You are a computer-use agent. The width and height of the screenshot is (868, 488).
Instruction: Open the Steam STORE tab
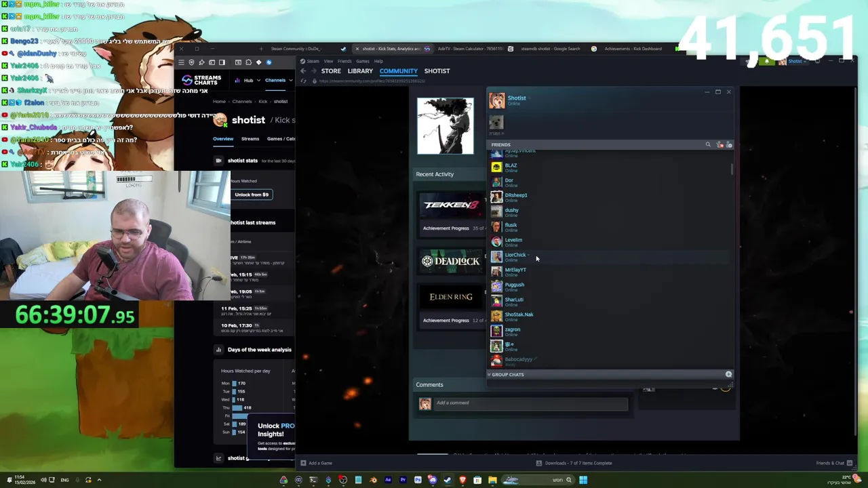[331, 71]
